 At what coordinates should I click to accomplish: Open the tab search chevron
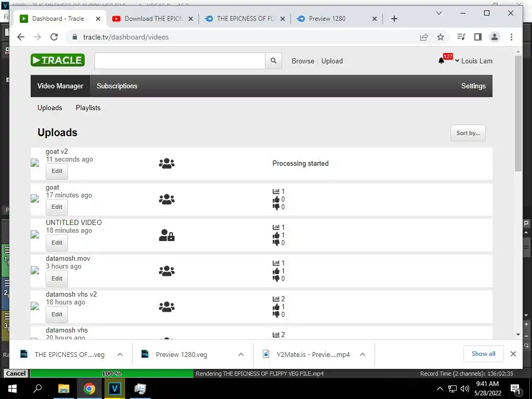pos(438,13)
